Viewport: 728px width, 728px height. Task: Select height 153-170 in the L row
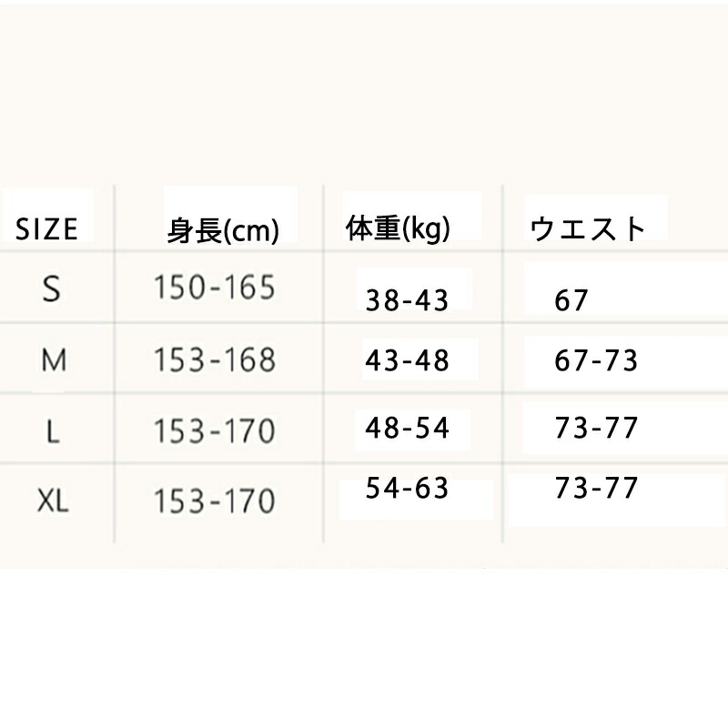pyautogui.click(x=214, y=430)
